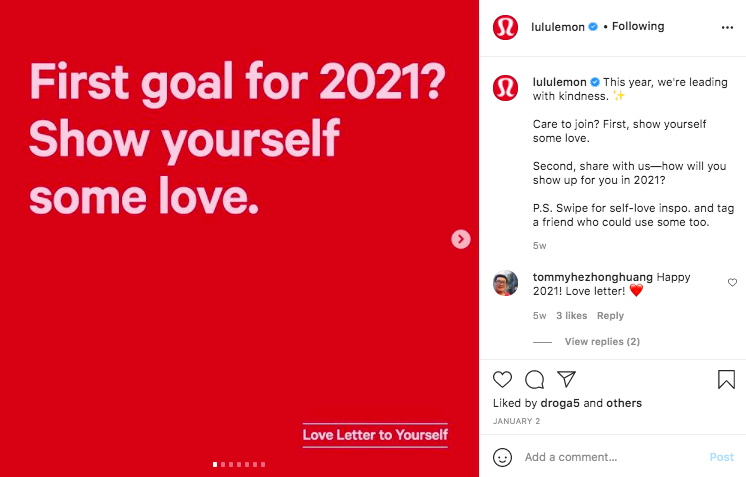View others who liked the post

(624, 403)
